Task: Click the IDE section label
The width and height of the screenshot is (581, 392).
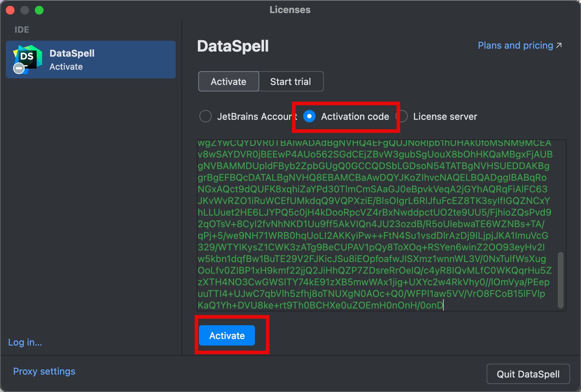Action: click(22, 30)
